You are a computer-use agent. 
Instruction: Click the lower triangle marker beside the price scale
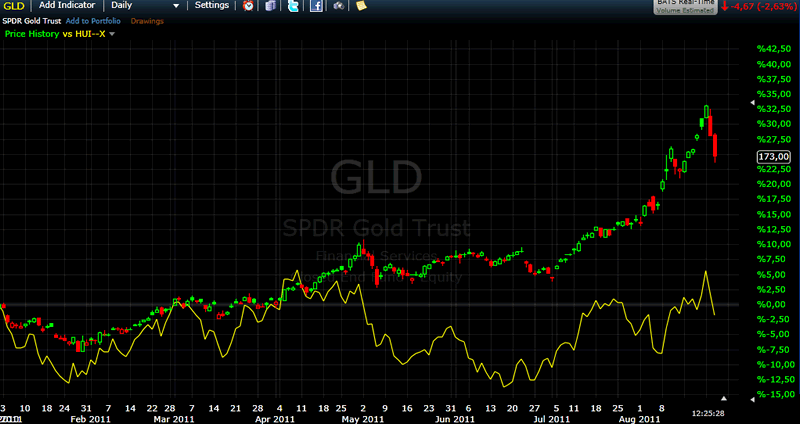tap(753, 400)
